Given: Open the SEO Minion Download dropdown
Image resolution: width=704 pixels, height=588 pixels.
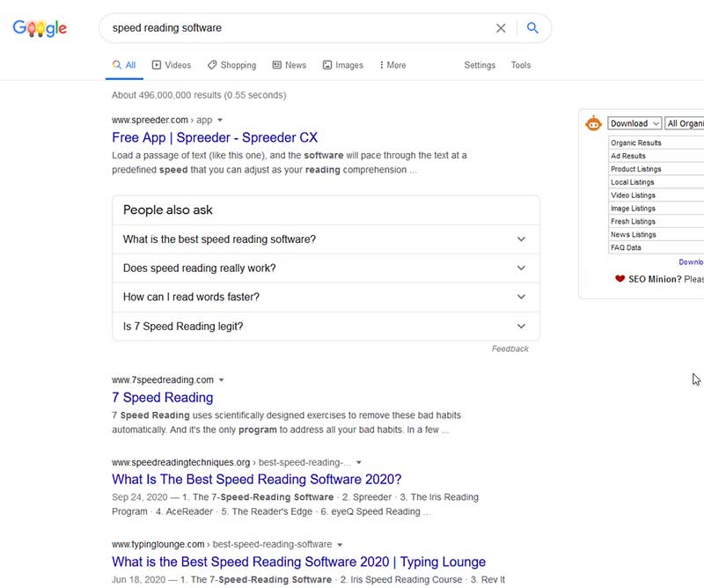Looking at the screenshot, I should (x=634, y=123).
